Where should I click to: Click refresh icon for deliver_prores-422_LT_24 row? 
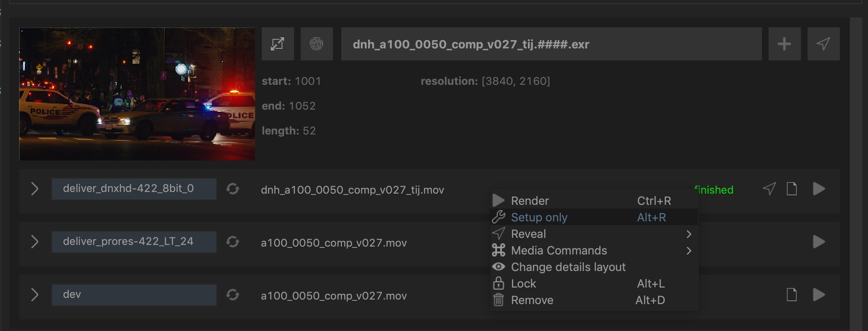click(233, 242)
